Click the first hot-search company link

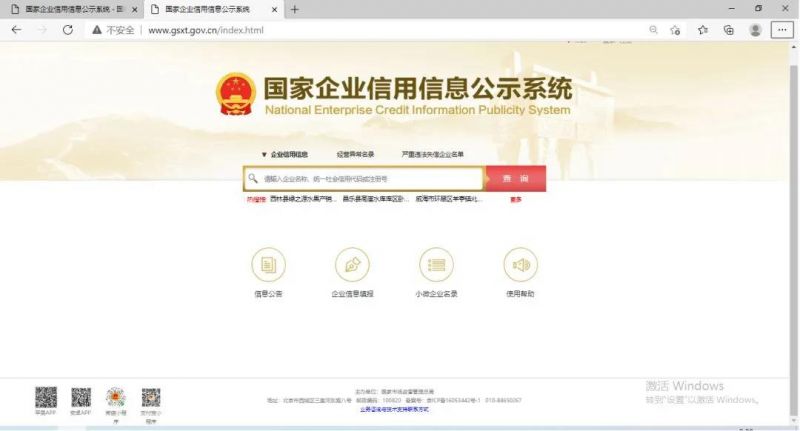303,199
